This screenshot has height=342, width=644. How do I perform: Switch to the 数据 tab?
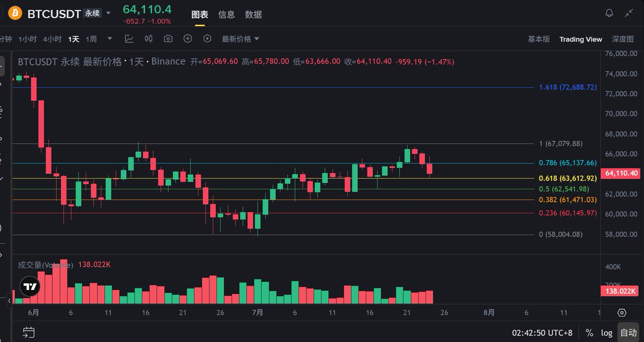253,14
